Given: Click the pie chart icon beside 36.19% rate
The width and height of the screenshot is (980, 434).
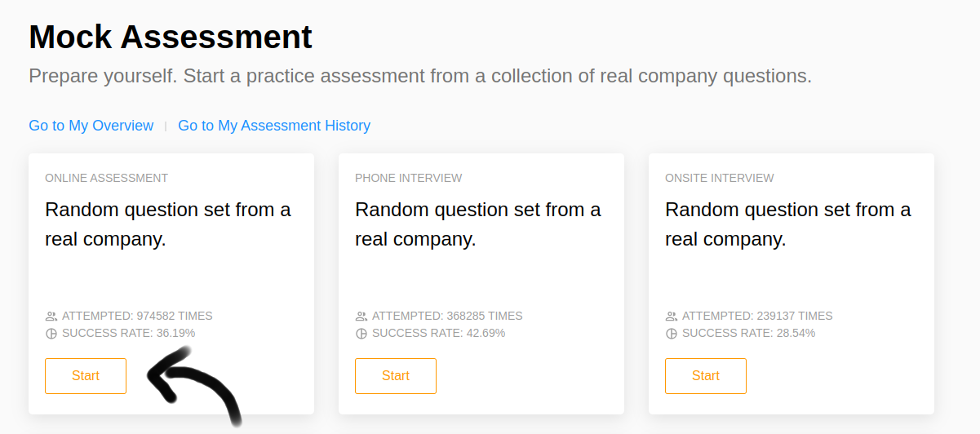Looking at the screenshot, I should click(51, 334).
